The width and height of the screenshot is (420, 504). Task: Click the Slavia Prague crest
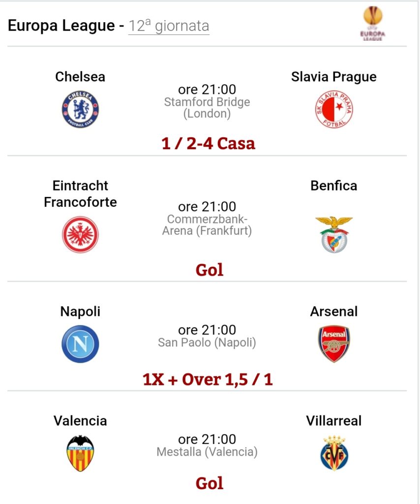(x=334, y=109)
